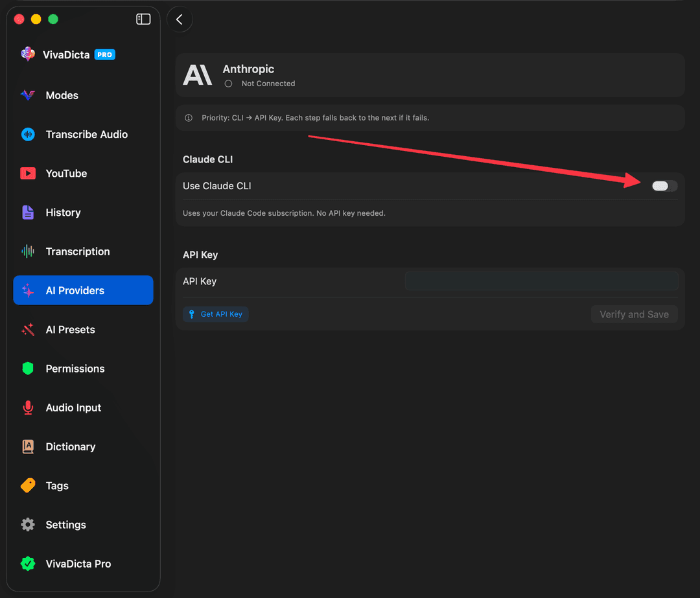This screenshot has width=700, height=598.
Task: Click the Use Claude CLI label
Action: (217, 186)
